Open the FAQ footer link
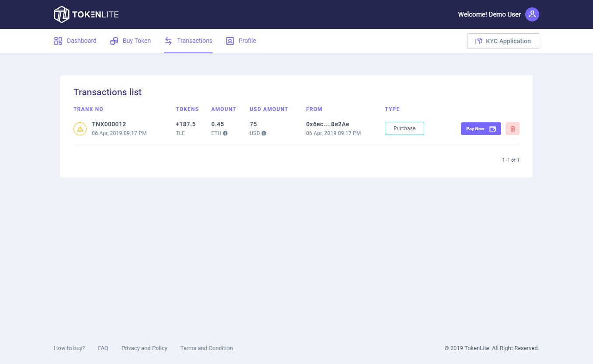 (x=103, y=348)
